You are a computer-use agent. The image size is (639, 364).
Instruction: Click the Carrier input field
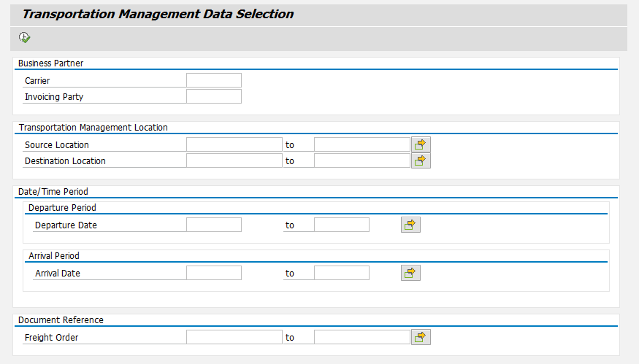click(x=213, y=80)
